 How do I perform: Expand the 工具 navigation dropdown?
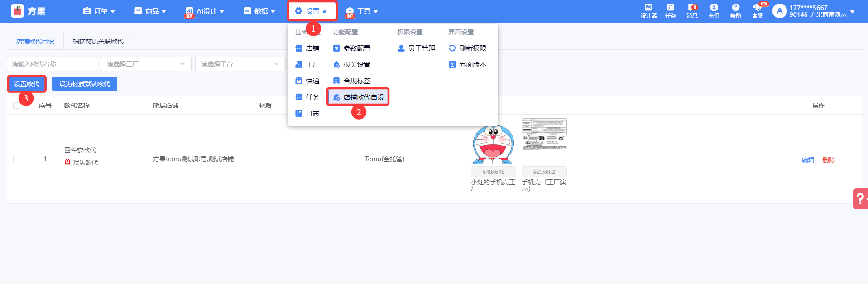click(361, 11)
